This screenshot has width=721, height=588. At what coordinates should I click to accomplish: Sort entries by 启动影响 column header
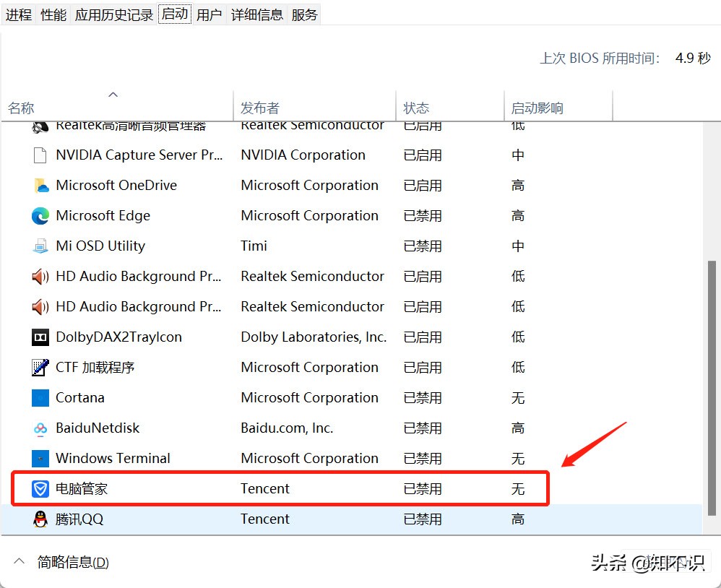(x=535, y=107)
